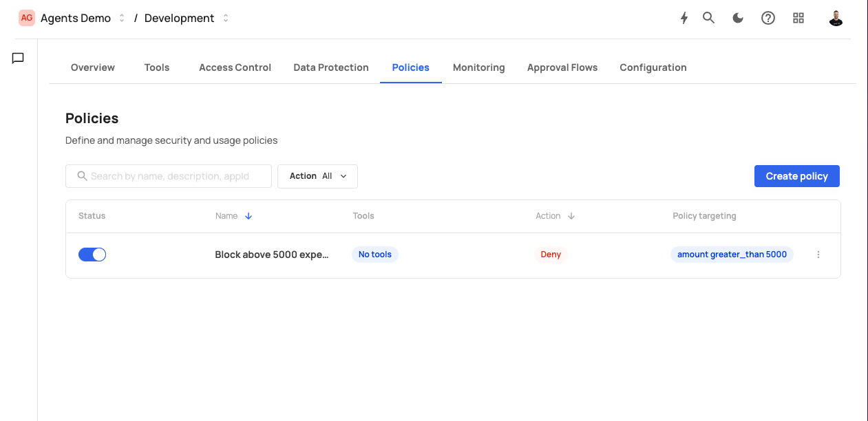
Task: Click the lightning bolt quick actions icon
Action: click(684, 19)
